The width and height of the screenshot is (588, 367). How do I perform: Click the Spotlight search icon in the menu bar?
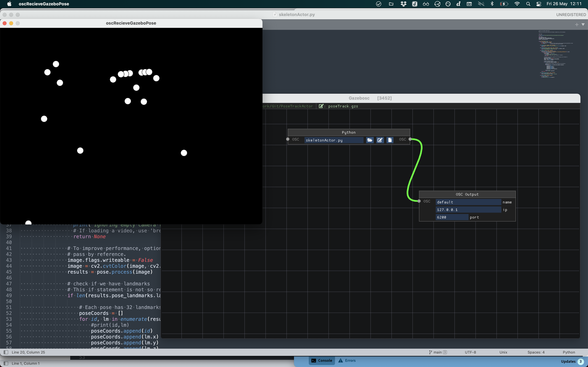pyautogui.click(x=528, y=4)
